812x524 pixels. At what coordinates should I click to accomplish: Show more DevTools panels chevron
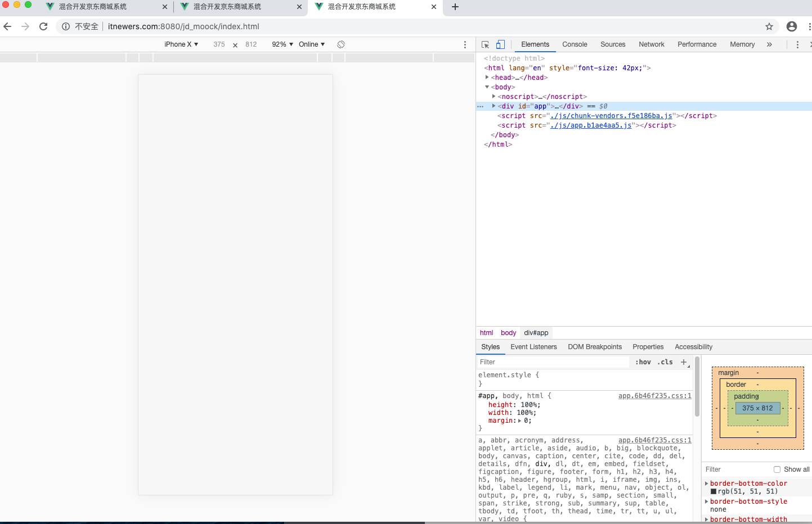769,44
